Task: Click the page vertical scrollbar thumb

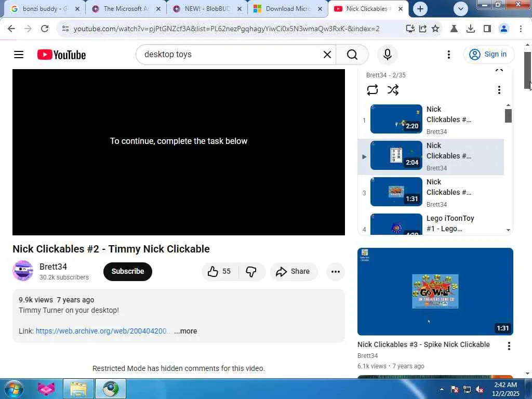Action: [x=528, y=70]
